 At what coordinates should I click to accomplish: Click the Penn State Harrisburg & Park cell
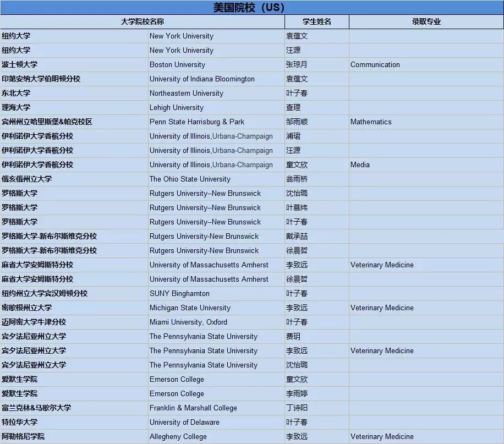click(x=216, y=122)
